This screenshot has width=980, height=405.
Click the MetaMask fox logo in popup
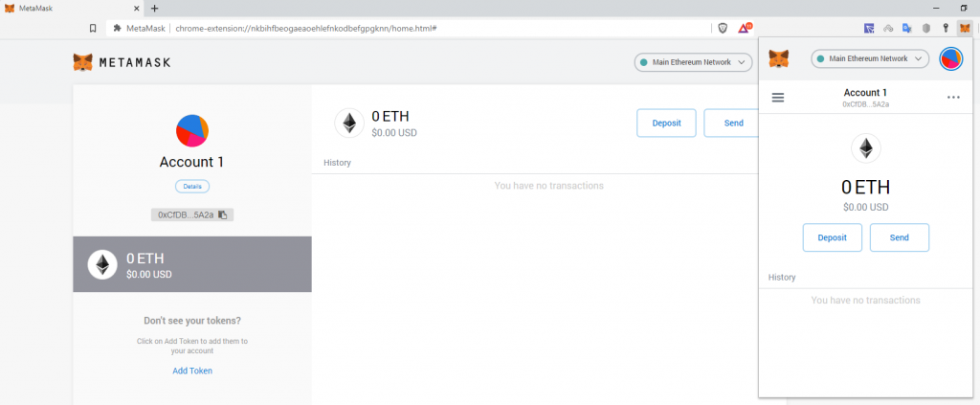(x=778, y=58)
